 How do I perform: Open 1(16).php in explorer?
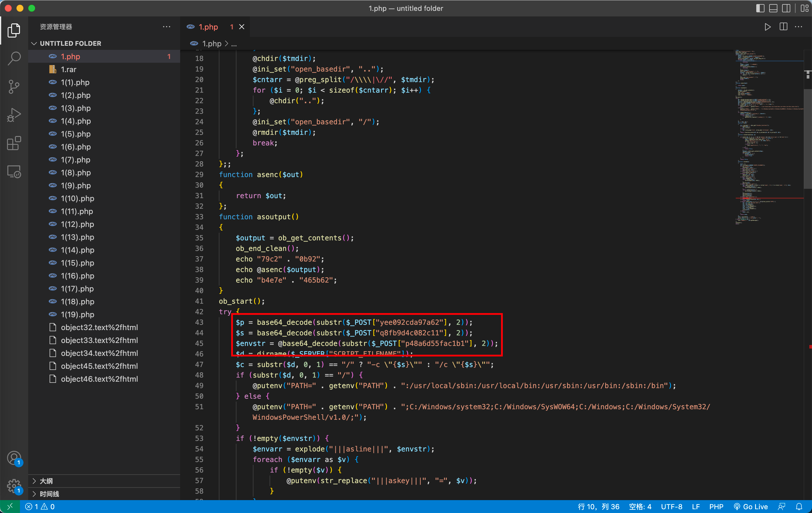coord(104,276)
